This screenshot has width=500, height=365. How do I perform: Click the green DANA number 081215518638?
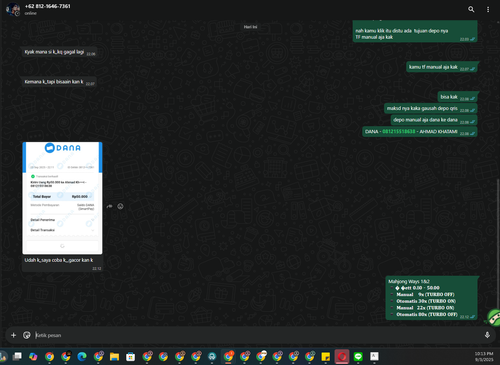399,131
